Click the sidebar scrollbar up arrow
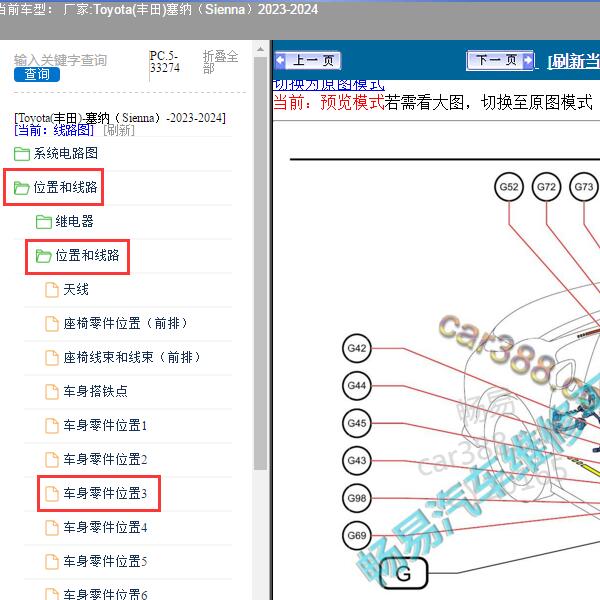This screenshot has height=600, width=600. (260, 49)
